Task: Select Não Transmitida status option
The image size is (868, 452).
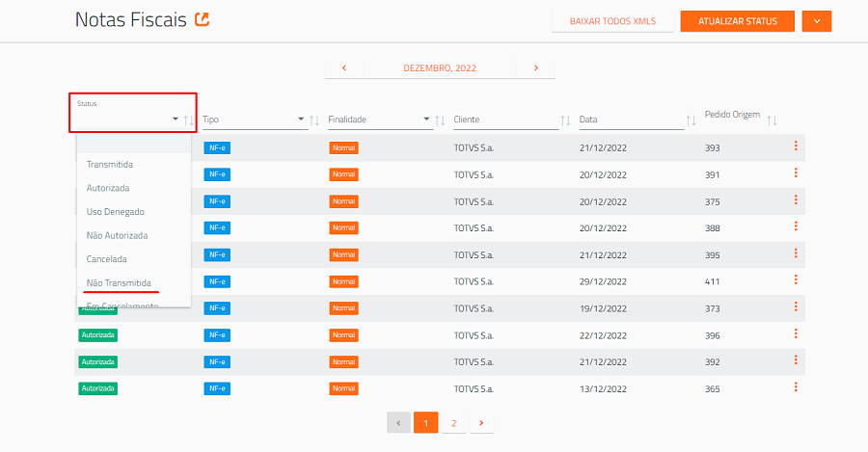Action: click(x=133, y=282)
